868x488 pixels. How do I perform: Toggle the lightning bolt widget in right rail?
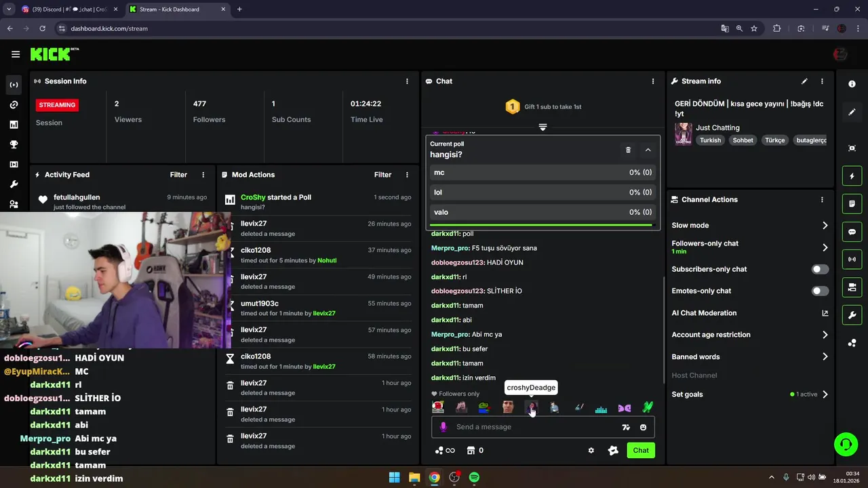tap(852, 176)
